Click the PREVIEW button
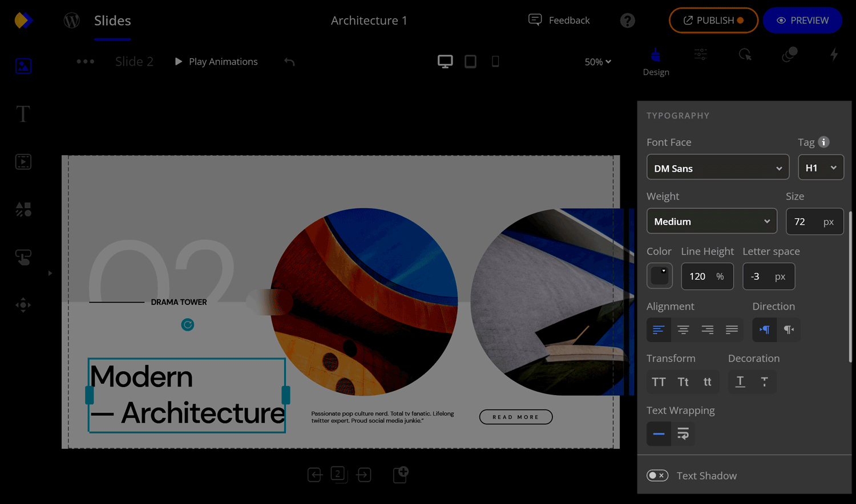Screen dimensions: 856x504 coord(802,21)
